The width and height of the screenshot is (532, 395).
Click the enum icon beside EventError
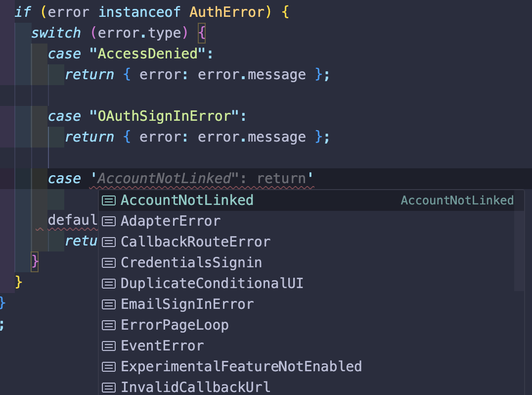pos(109,346)
